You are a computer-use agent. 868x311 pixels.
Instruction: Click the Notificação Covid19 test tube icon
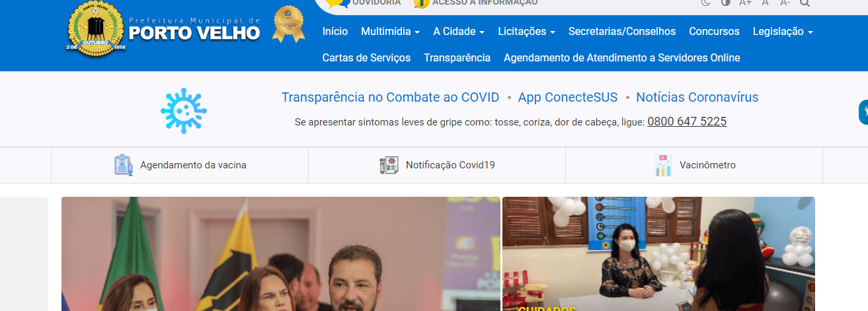point(389,165)
